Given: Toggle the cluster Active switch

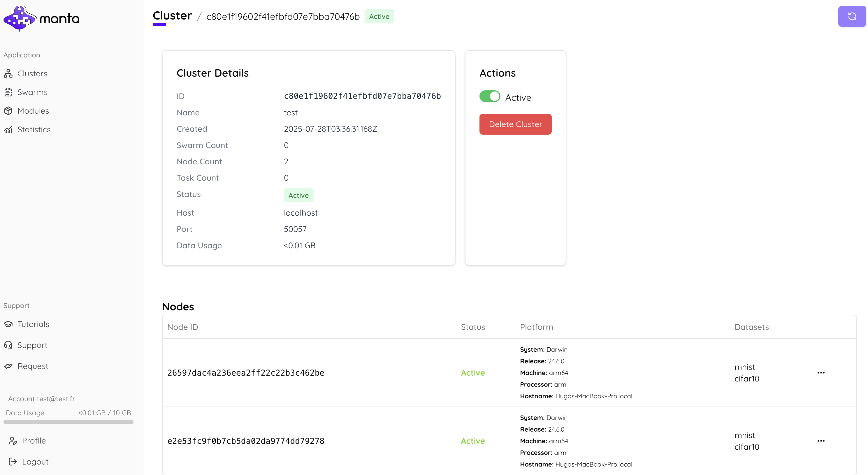Looking at the screenshot, I should click(x=490, y=96).
